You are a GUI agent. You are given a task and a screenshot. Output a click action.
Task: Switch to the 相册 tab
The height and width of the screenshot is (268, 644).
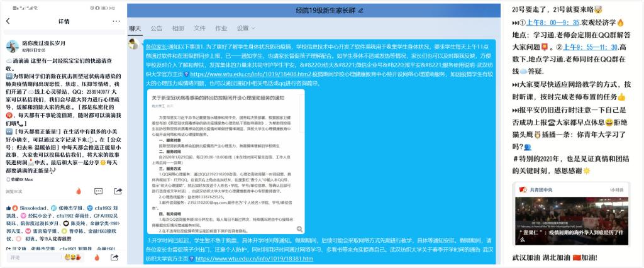pos(178,29)
